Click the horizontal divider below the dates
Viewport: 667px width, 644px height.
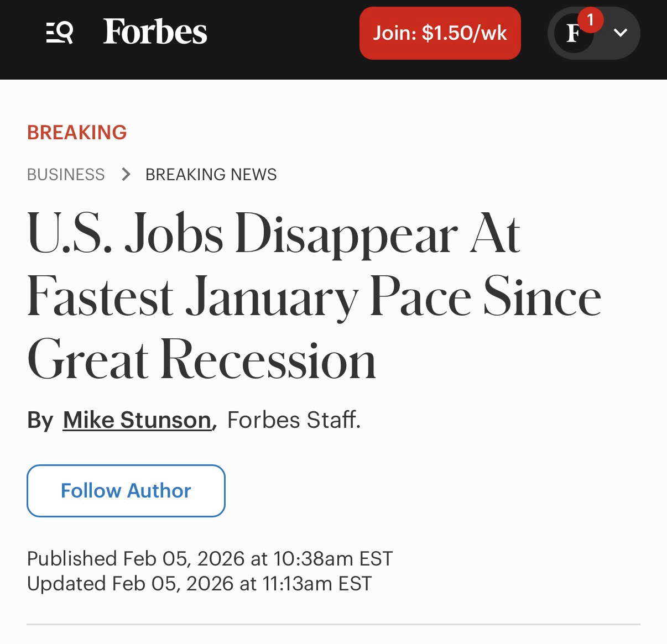coord(333,625)
